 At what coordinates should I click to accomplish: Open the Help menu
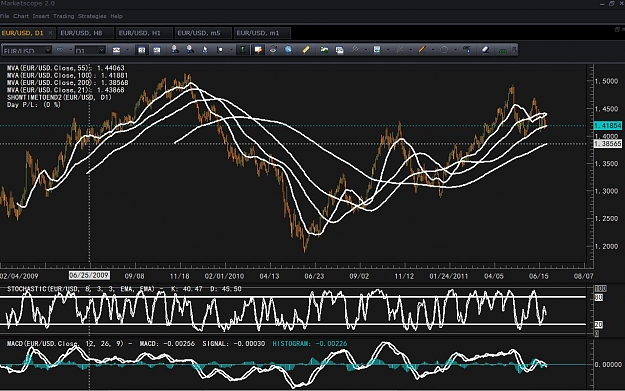[116, 16]
